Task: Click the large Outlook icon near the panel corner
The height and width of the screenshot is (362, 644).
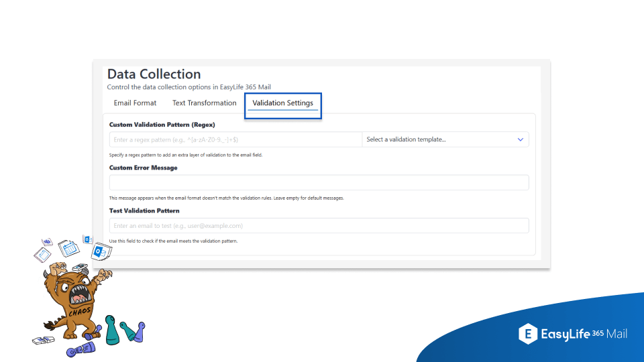Action: (102, 252)
